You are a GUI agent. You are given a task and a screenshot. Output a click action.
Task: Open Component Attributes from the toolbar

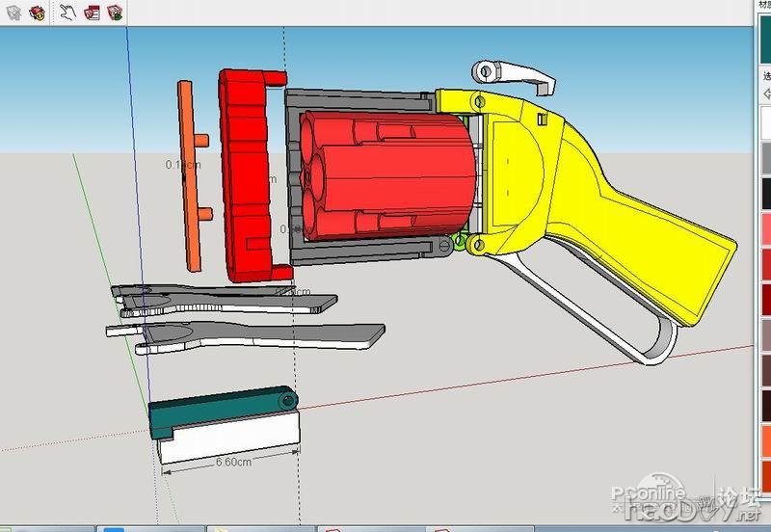[x=115, y=13]
